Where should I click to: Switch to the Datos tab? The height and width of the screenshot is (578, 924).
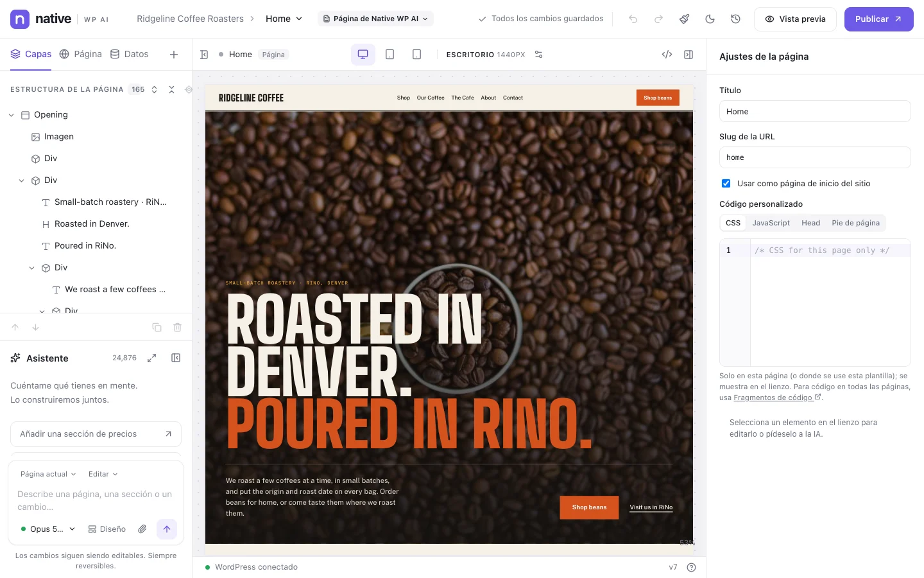tap(130, 55)
